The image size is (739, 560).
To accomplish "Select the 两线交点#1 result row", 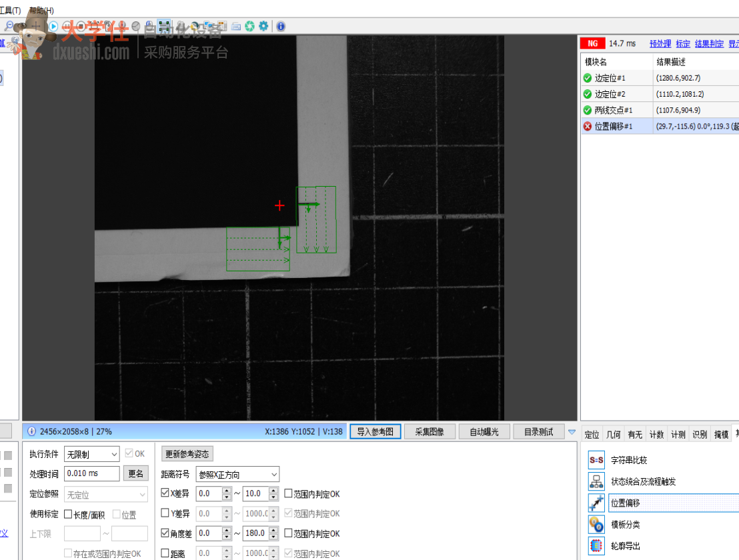I will [x=660, y=110].
